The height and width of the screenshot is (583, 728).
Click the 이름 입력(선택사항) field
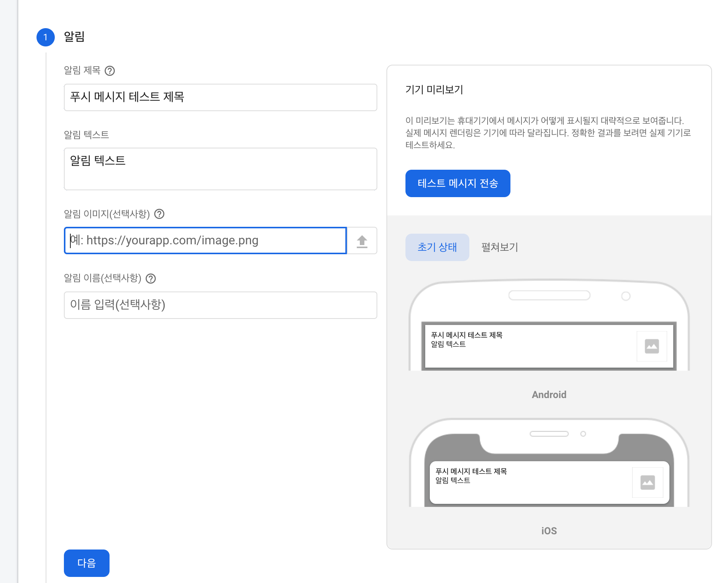point(220,305)
